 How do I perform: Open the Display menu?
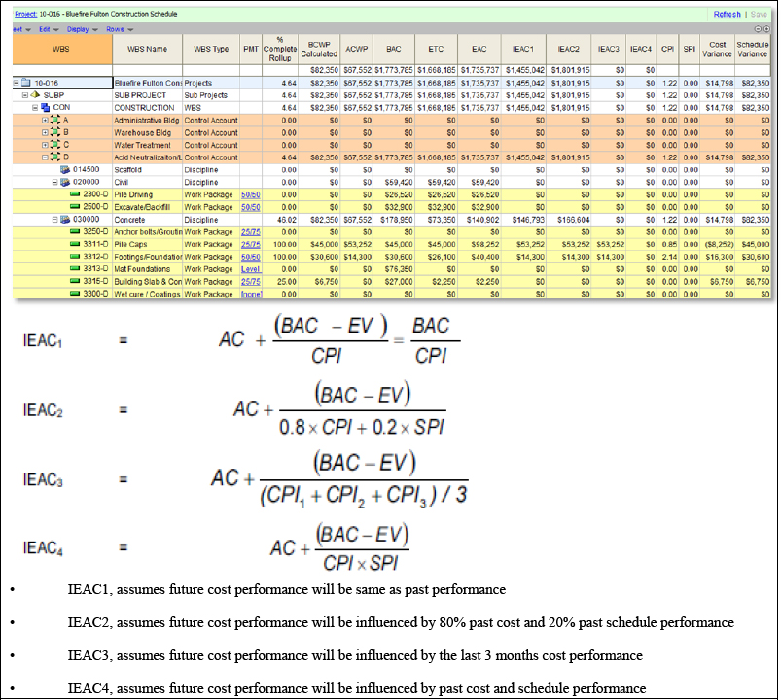[x=82, y=29]
